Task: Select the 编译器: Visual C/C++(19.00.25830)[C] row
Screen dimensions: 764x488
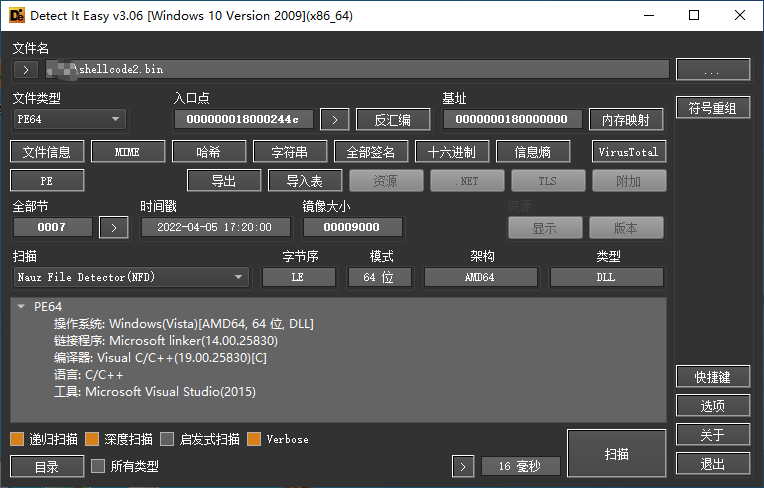Action: tap(160, 357)
